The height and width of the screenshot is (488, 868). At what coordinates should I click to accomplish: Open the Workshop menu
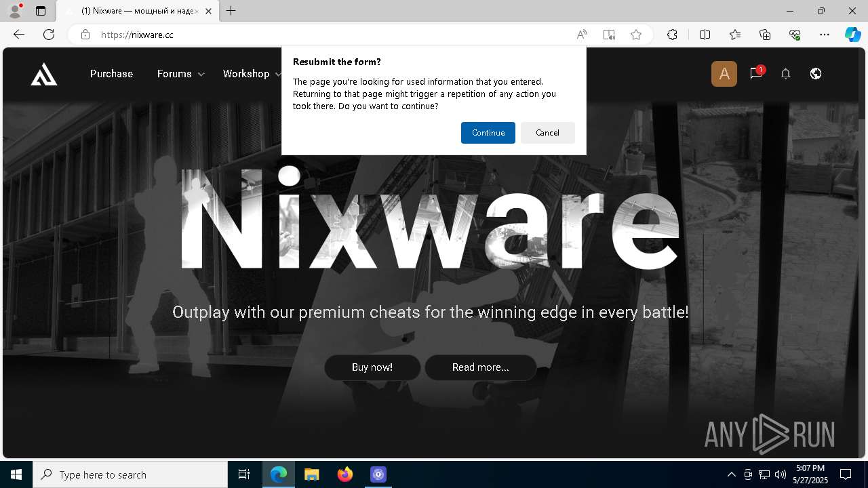tap(246, 74)
